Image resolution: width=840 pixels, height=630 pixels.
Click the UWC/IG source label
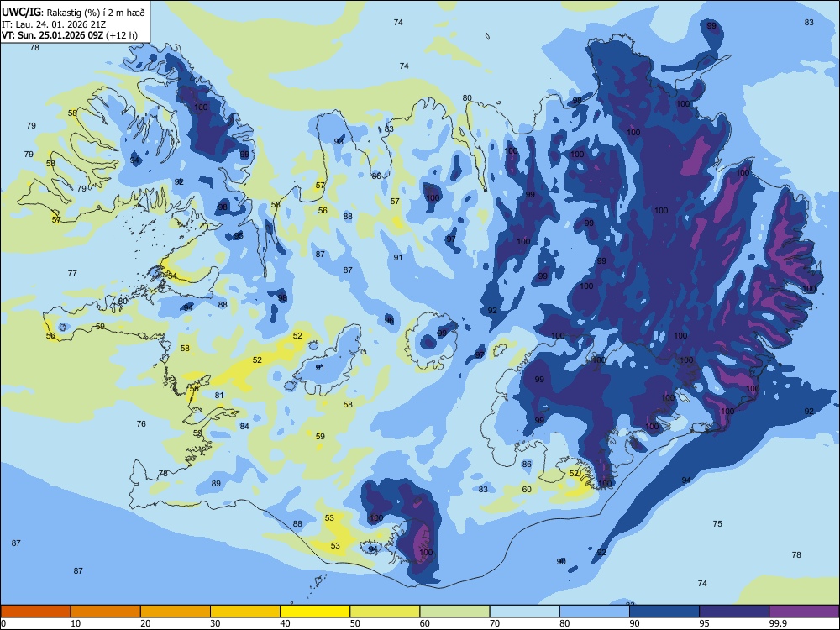click(x=21, y=12)
